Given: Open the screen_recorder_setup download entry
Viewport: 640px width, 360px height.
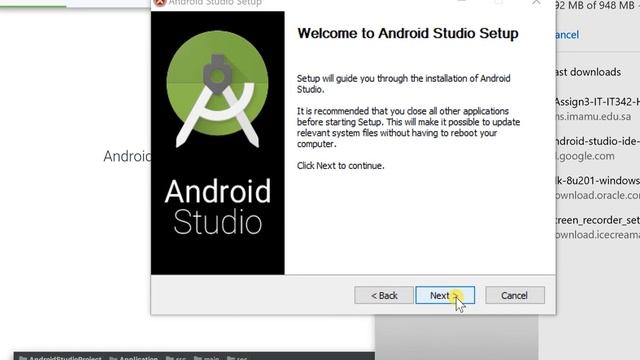Looking at the screenshot, I should (x=597, y=220).
